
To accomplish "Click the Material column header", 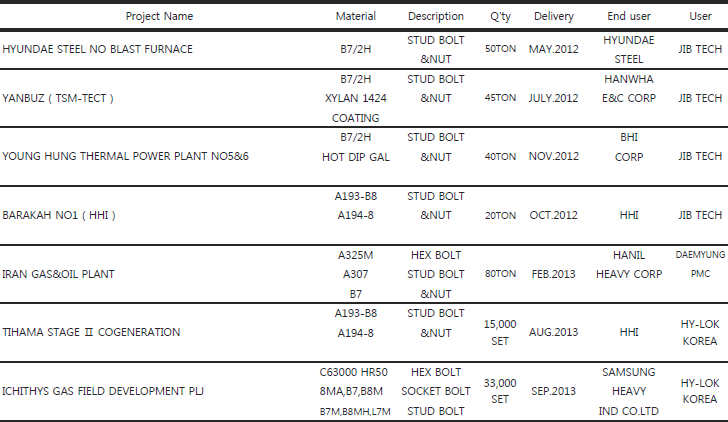I will point(356,16).
